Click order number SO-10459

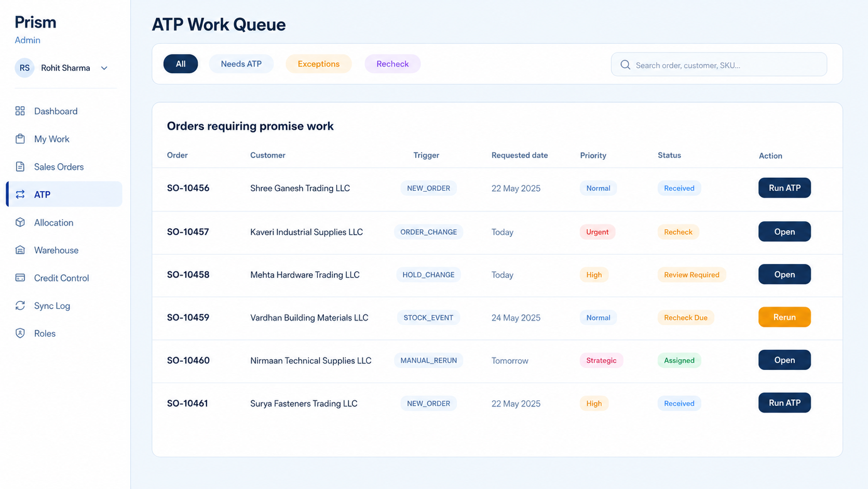pos(188,318)
